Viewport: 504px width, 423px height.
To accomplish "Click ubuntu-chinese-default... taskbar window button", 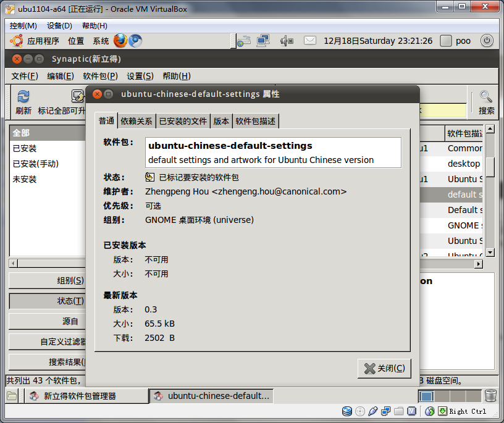I will (x=211, y=396).
